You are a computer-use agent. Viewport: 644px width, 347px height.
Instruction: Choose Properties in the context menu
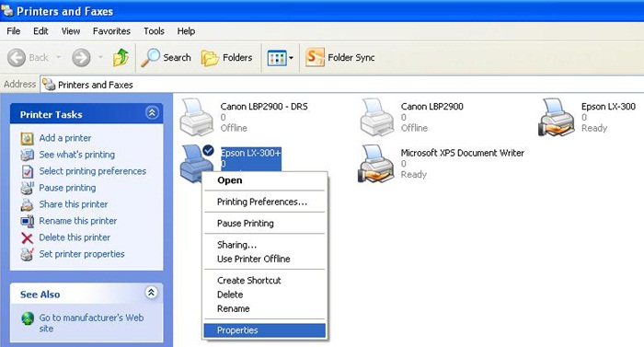coord(265,330)
